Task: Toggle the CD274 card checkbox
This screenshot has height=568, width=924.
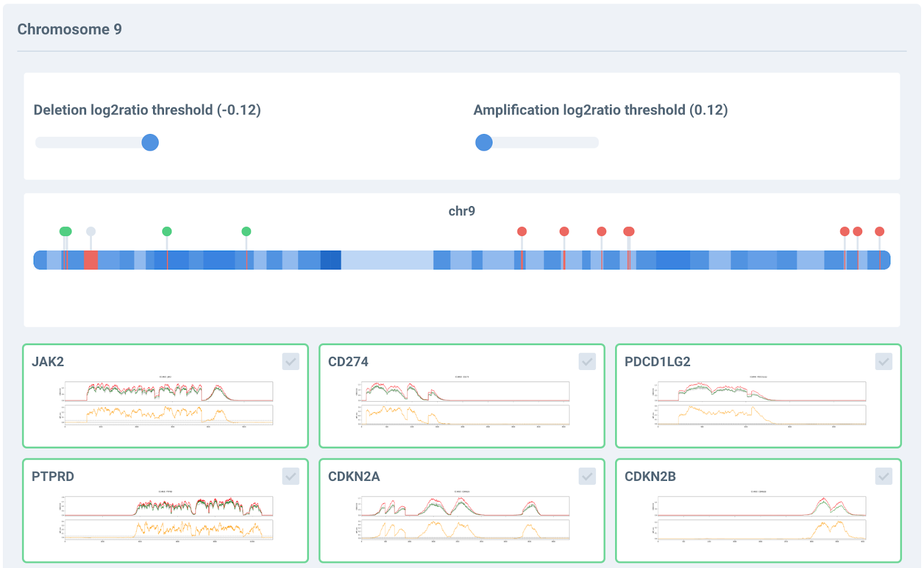Action: pyautogui.click(x=587, y=361)
